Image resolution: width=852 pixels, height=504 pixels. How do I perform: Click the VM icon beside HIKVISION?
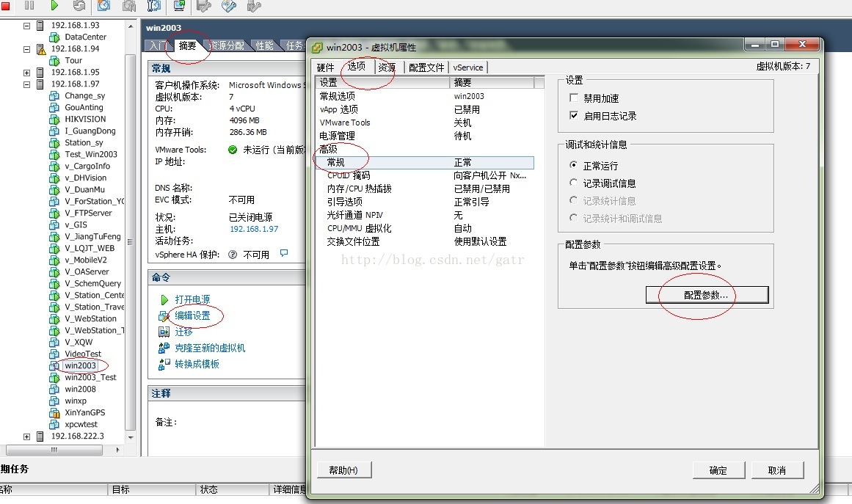[x=54, y=120]
